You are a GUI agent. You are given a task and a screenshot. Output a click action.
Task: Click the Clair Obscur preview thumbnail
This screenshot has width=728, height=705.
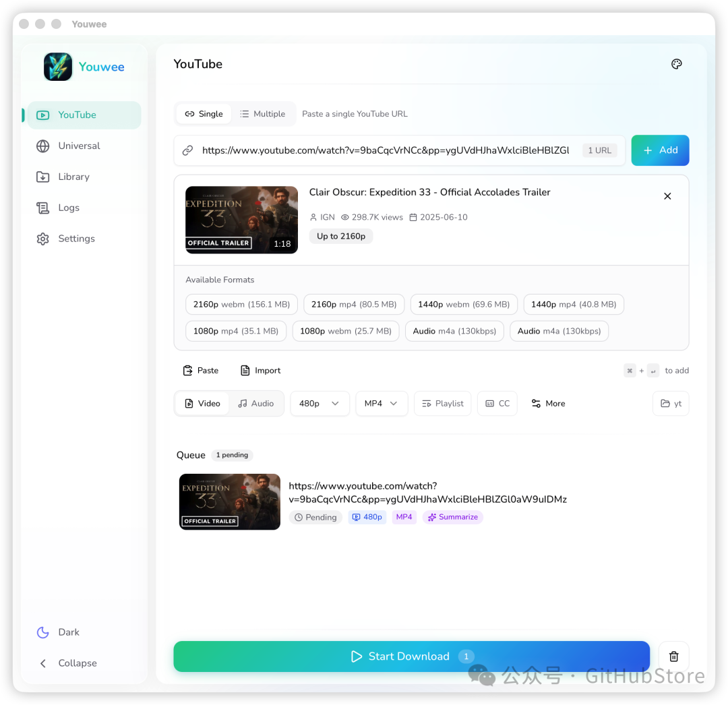(241, 220)
